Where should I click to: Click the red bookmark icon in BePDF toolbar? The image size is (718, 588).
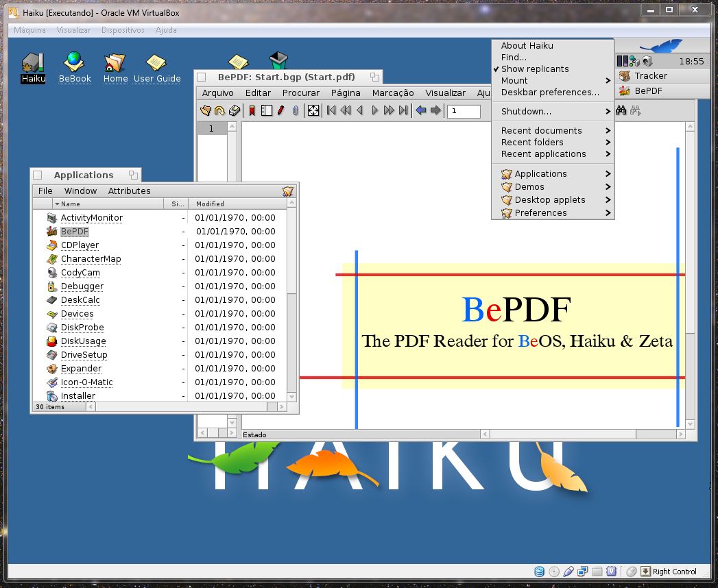(252, 110)
